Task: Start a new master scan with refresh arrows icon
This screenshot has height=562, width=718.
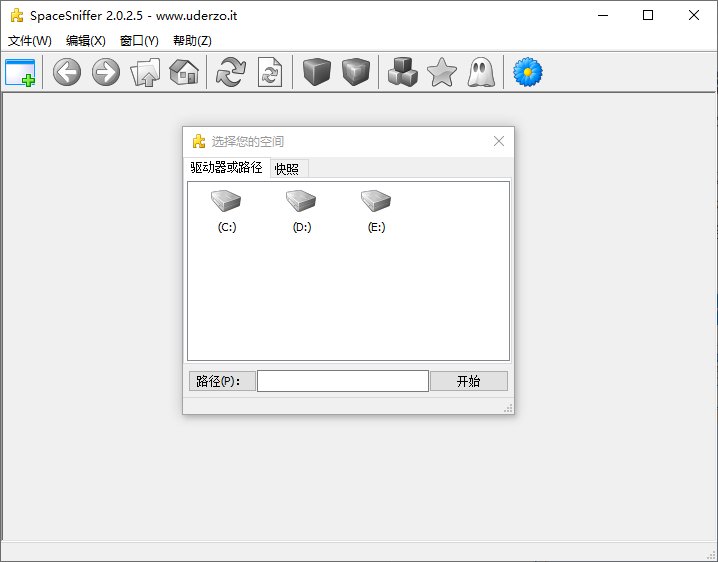Action: 231,73
